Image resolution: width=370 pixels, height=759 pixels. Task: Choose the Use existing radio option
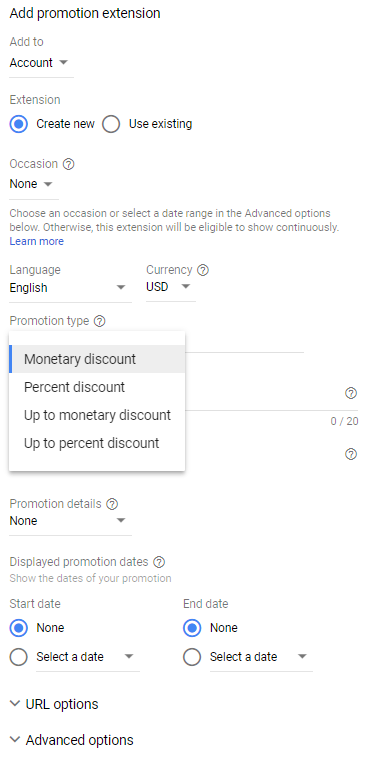pyautogui.click(x=111, y=124)
